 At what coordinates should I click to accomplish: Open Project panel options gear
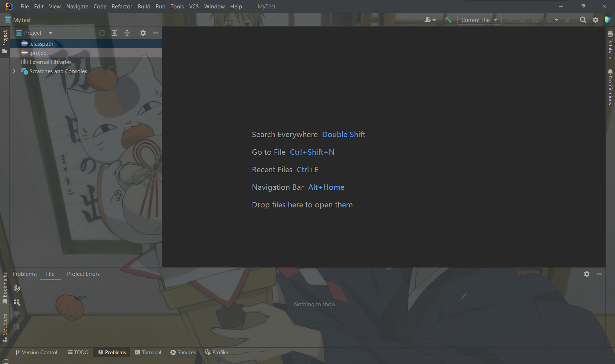point(143,33)
